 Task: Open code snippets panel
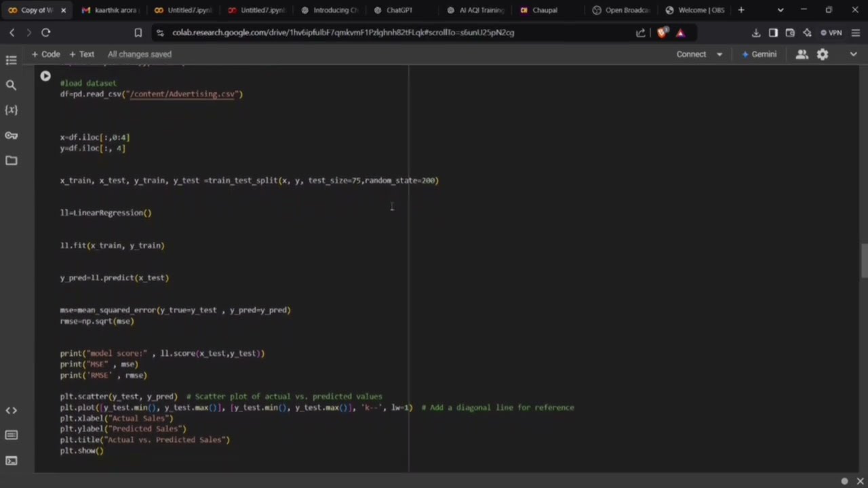(x=11, y=410)
